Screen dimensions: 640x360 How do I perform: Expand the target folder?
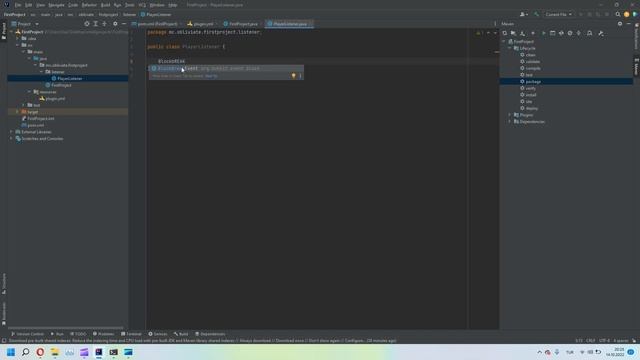click(x=18, y=112)
